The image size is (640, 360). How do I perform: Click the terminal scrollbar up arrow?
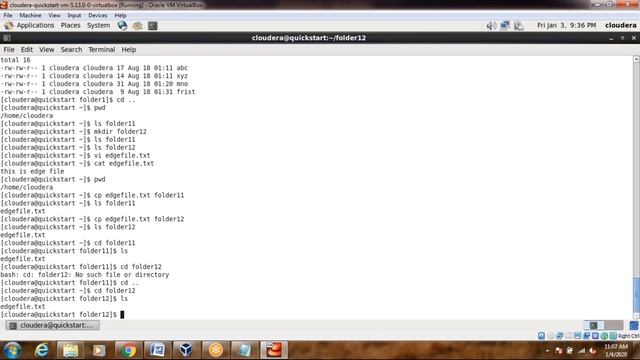(x=636, y=60)
